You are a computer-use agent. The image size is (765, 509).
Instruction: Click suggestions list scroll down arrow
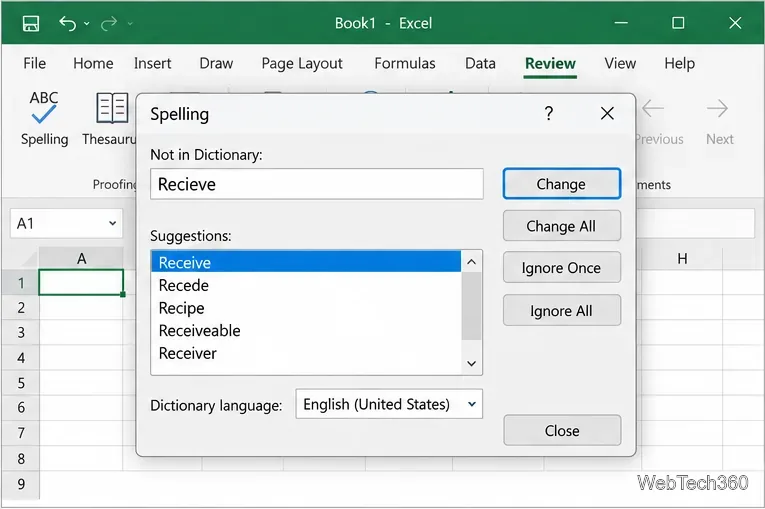tap(471, 364)
